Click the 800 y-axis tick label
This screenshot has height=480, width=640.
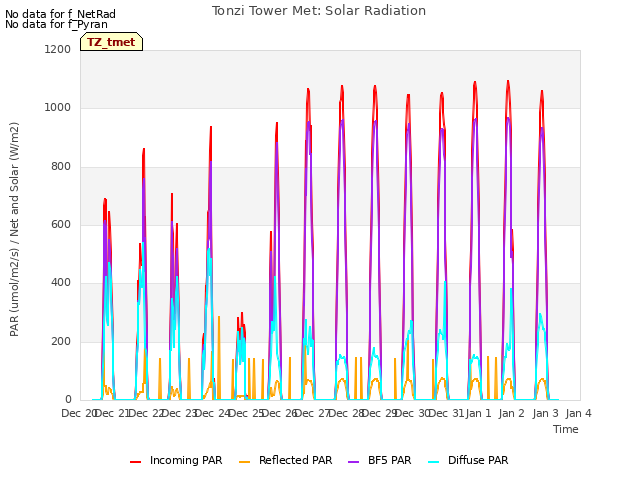pos(61,167)
